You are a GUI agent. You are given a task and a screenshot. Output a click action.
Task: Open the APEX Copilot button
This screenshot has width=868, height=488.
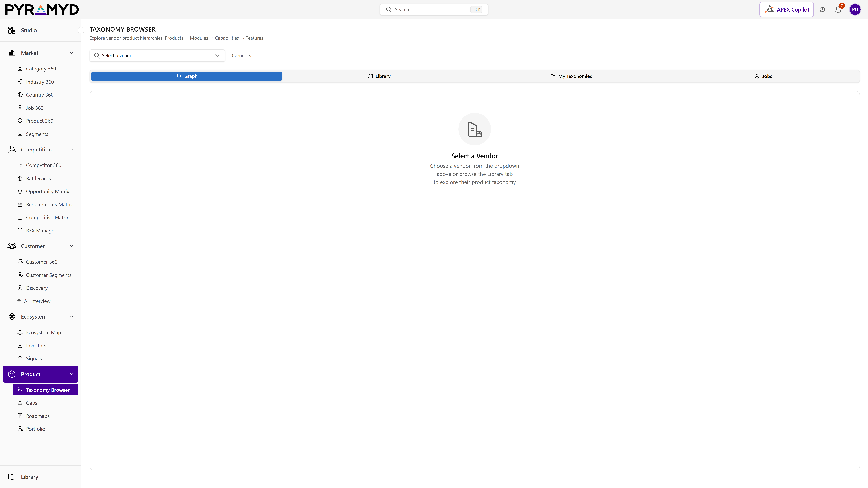click(787, 9)
